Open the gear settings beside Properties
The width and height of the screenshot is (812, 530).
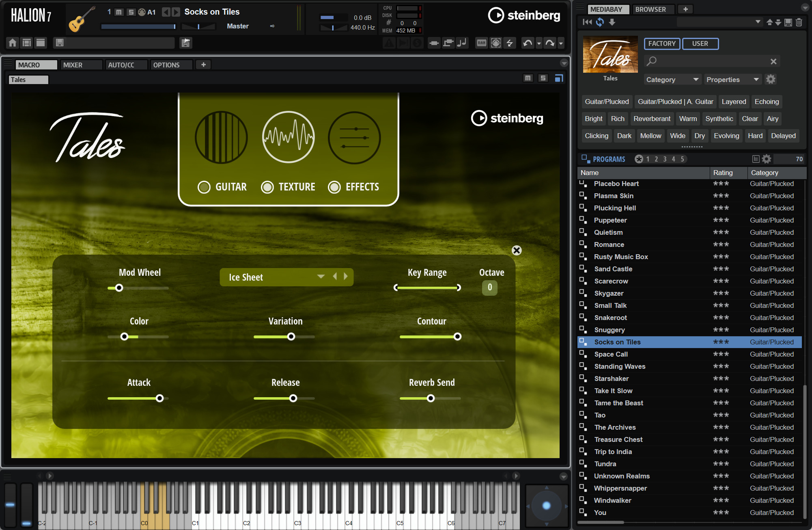coord(771,79)
